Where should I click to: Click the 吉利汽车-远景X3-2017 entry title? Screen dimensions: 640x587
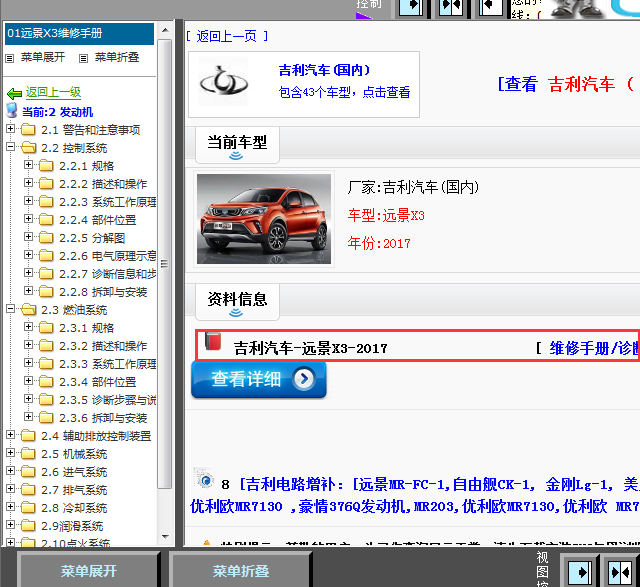tap(310, 348)
